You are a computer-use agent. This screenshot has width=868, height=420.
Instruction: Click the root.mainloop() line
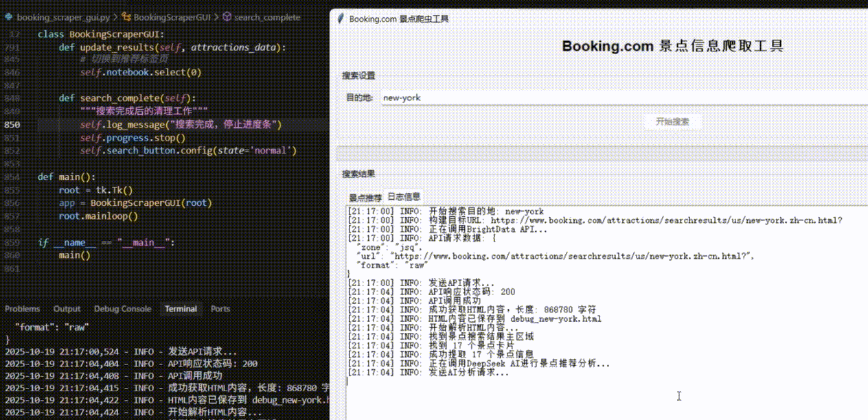[x=98, y=215]
